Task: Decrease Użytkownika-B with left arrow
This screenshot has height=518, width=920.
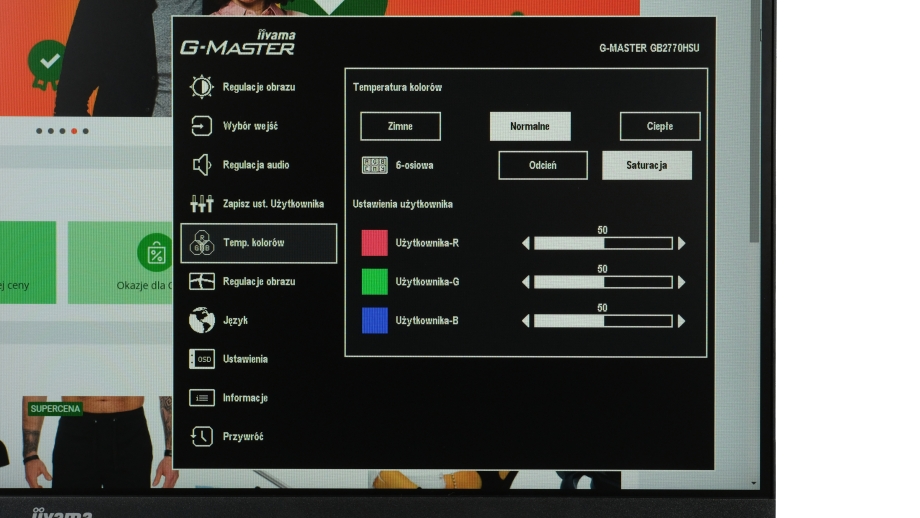Action: point(526,321)
